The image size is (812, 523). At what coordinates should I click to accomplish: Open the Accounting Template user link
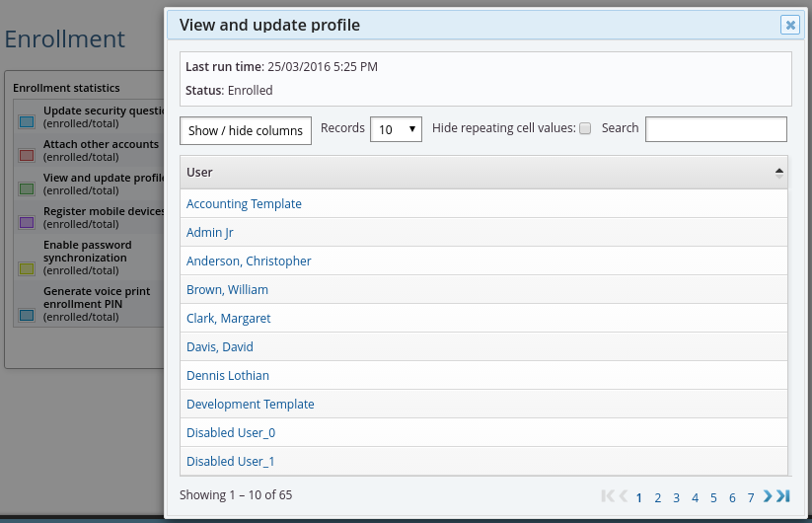tap(244, 204)
